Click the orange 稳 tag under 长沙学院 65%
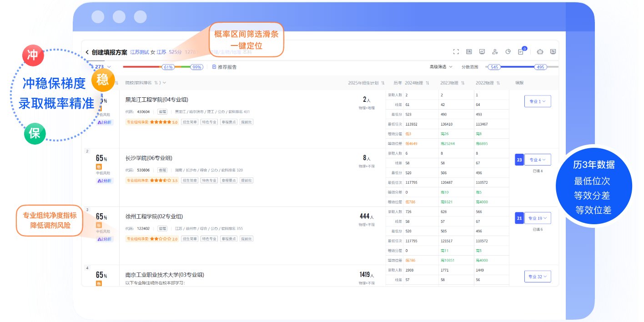The height and width of the screenshot is (322, 644). pyautogui.click(x=99, y=166)
